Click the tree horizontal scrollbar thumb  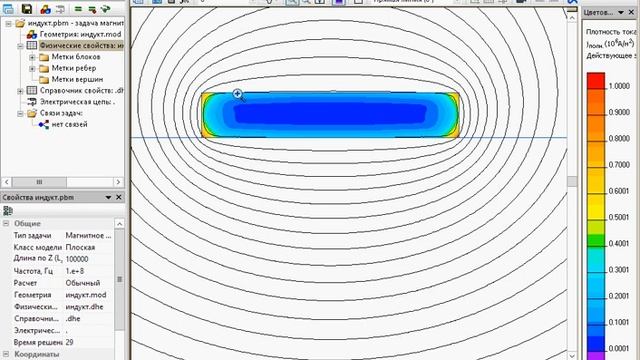point(39,182)
